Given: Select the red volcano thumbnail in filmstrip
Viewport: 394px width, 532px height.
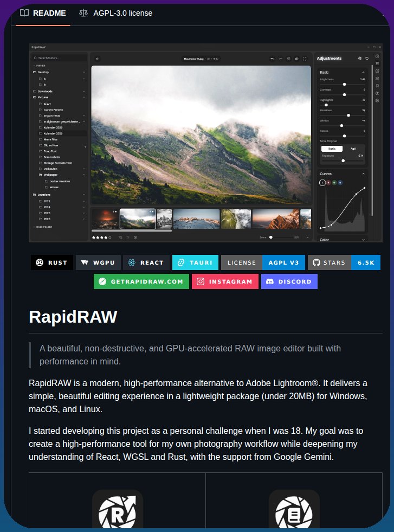Looking at the screenshot, I should 105,219.
